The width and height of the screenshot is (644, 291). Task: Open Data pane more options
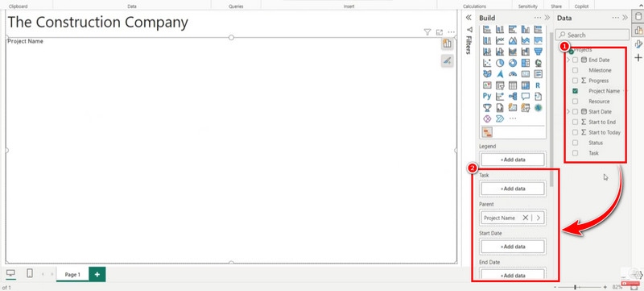[x=616, y=18]
